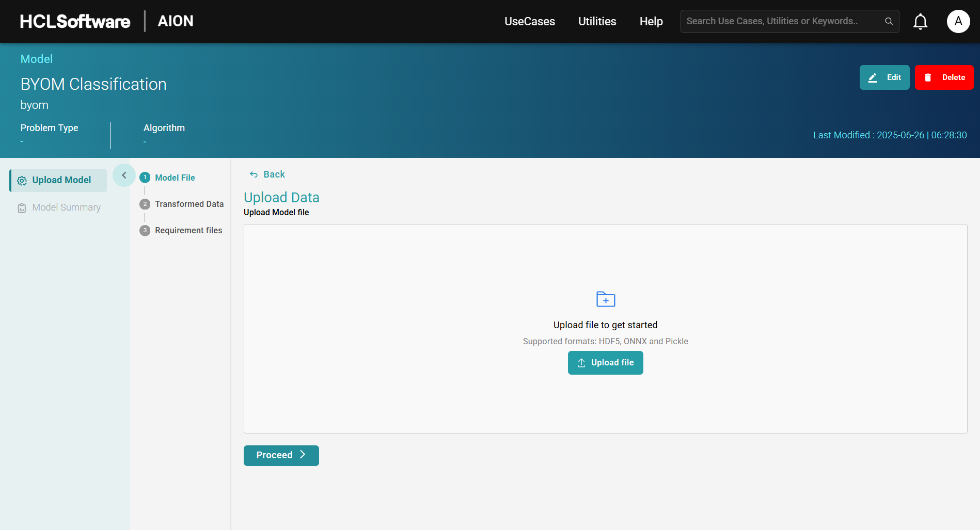The image size is (980, 530).
Task: Click the search magnifier icon
Action: (x=889, y=21)
